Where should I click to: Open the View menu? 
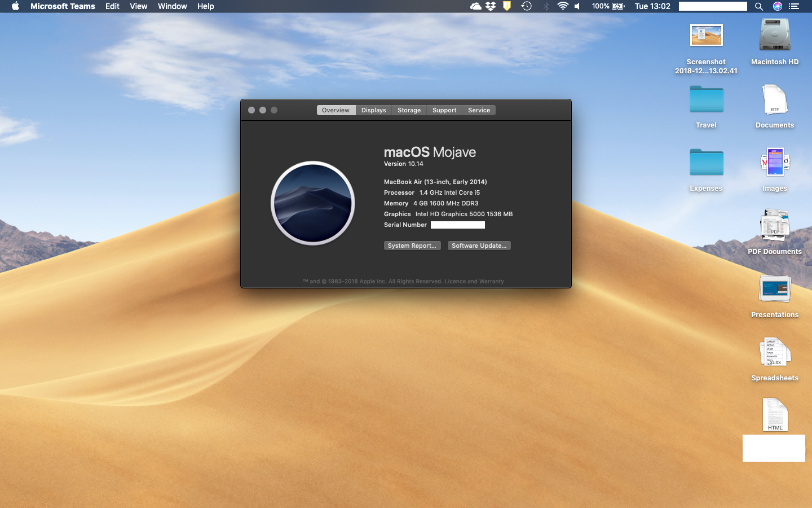point(138,6)
